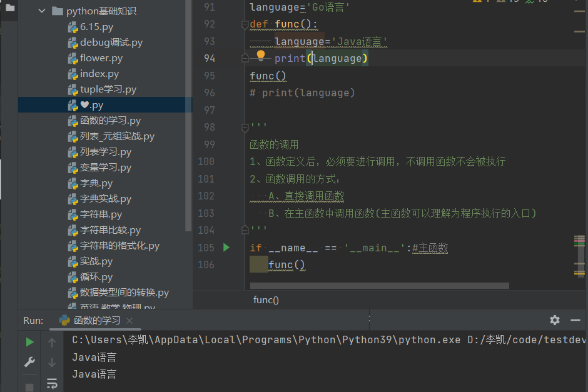Collapse the docstring fold marker on line 98
Screen dimensions: 588x392
click(x=245, y=128)
